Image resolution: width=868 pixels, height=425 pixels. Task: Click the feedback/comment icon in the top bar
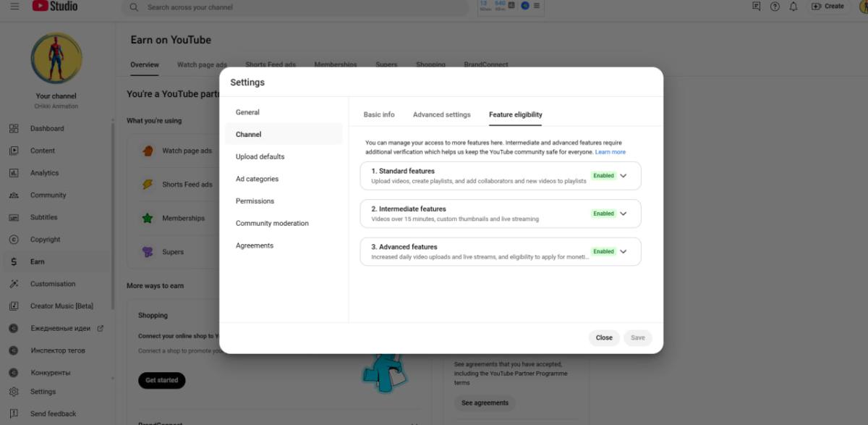tap(757, 7)
